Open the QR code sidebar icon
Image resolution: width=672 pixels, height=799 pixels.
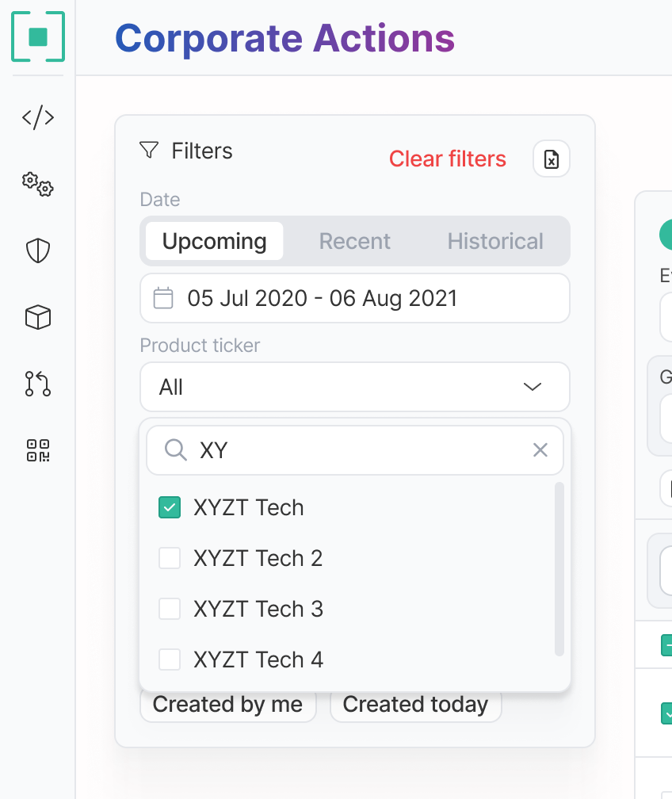coord(38,450)
